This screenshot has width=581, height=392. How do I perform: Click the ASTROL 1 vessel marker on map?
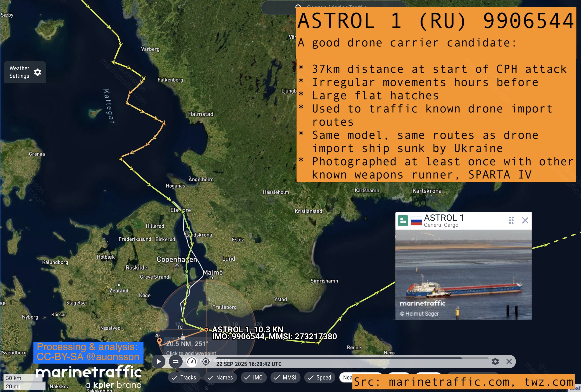(206, 330)
